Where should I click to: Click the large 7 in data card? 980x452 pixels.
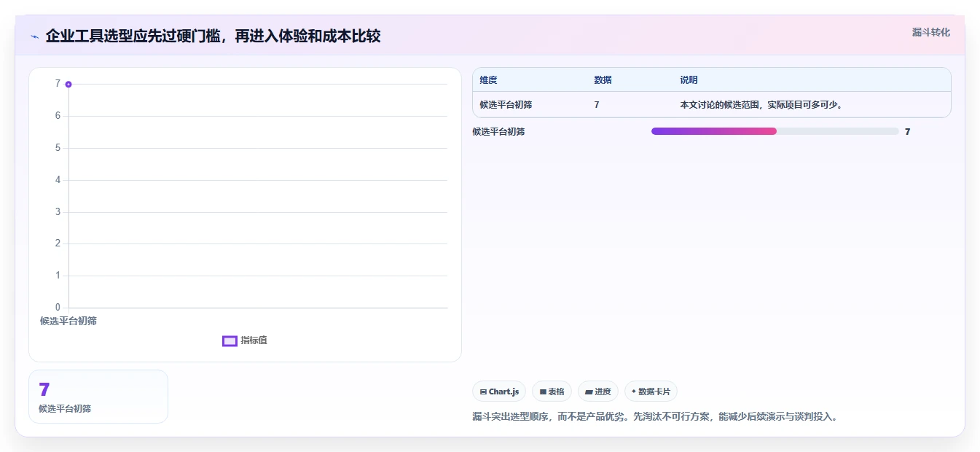[44, 389]
